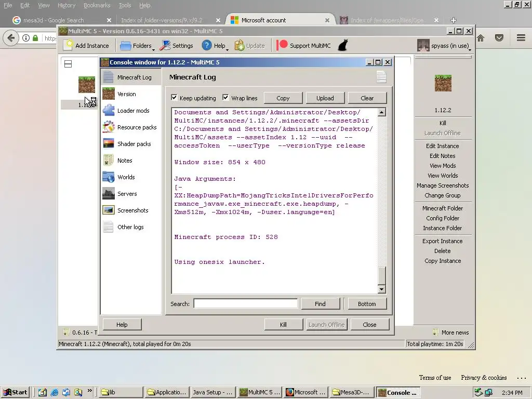The height and width of the screenshot is (399, 532).
Task: Click Terms of use link
Action: 435,378
